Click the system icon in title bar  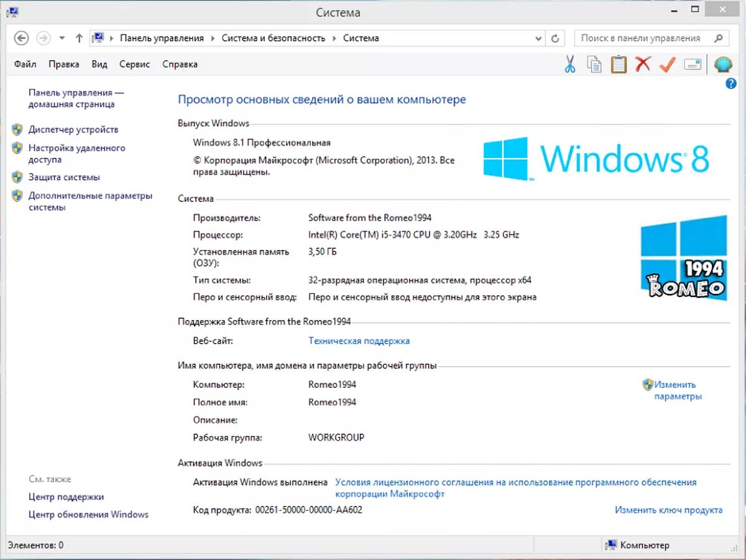tap(12, 12)
